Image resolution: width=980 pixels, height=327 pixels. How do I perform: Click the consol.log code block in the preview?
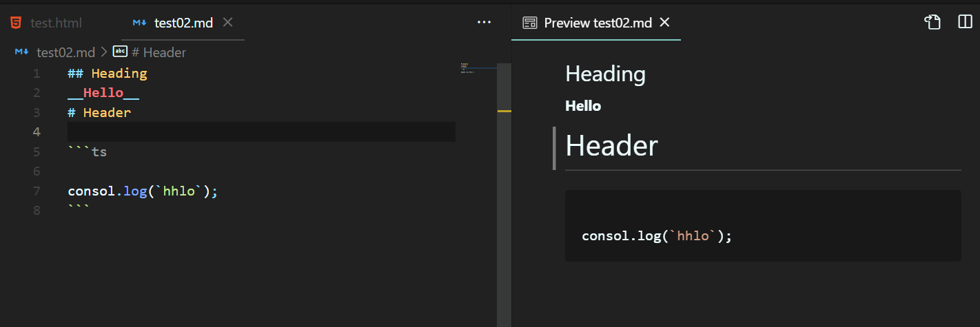(763, 226)
